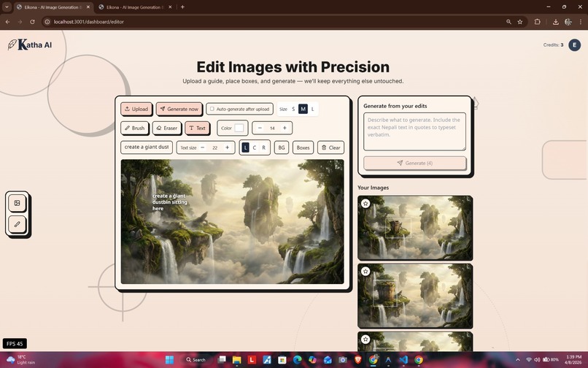Toggle the Boxes option

303,147
